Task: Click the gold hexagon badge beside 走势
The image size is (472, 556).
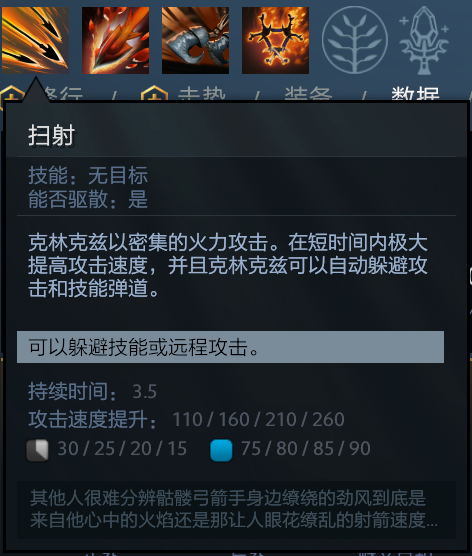Action: pos(154,94)
